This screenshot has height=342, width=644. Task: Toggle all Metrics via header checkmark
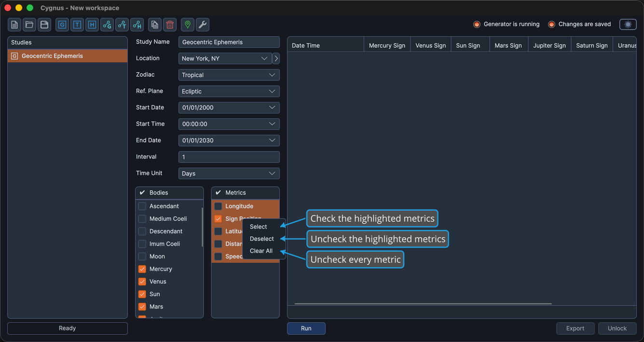218,192
